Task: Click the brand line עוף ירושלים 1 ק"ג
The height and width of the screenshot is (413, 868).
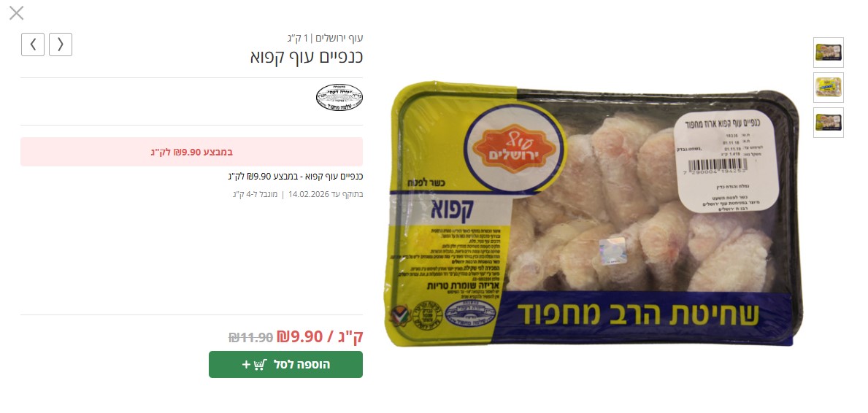Action: 325,38
